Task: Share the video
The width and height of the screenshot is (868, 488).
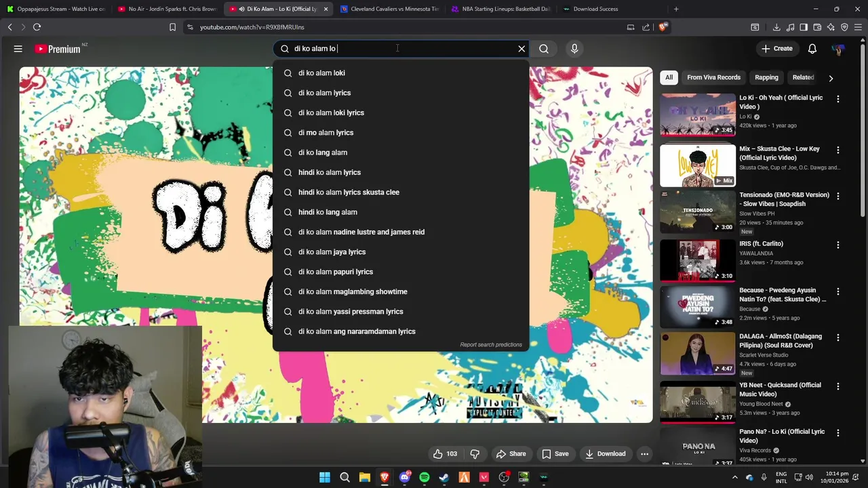Action: (511, 454)
